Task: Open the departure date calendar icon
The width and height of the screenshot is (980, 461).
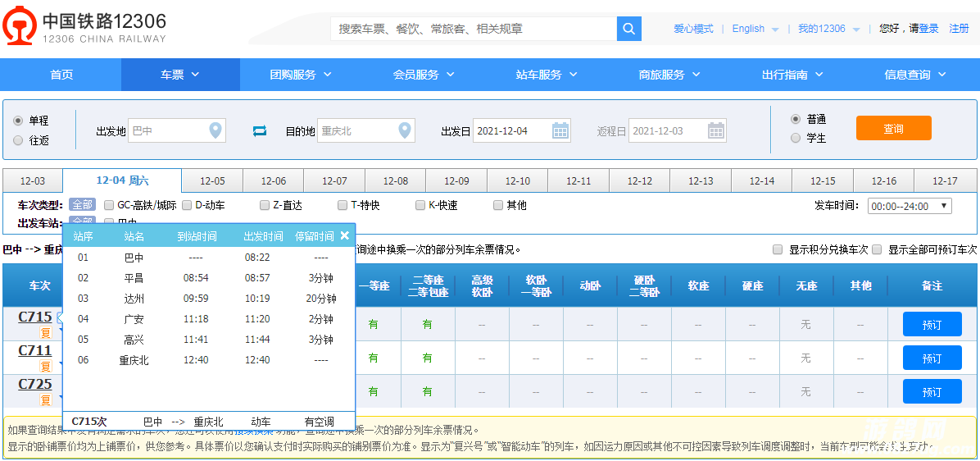Action: pos(560,130)
